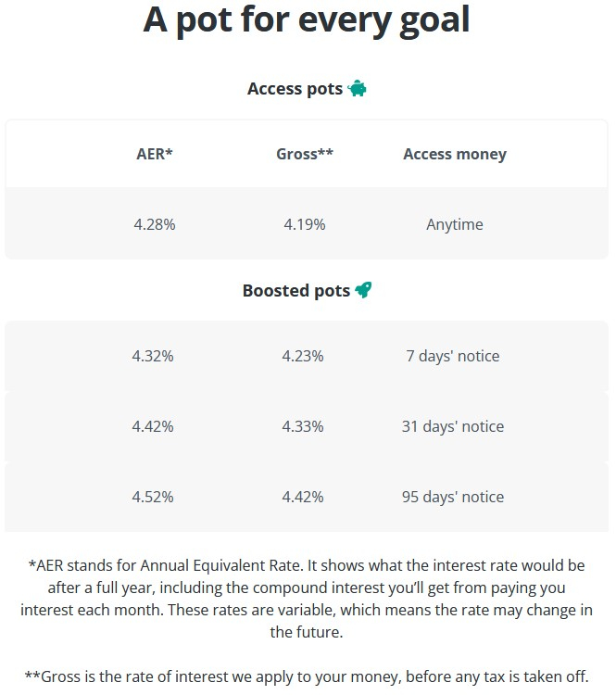This screenshot has height=695, width=616.
Task: Click the 4.28% AER value
Action: coord(154,224)
